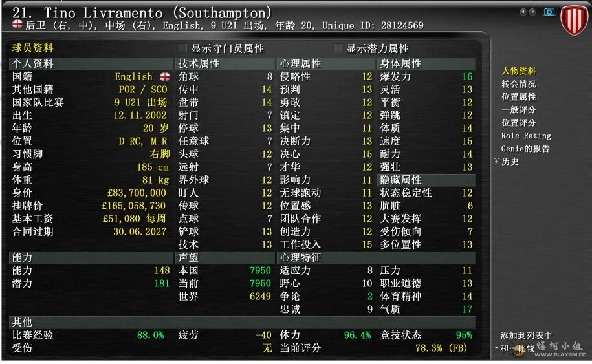Image resolution: width=592 pixels, height=364 pixels.
Task: Click other nationality value POR / SCO
Action: [143, 89]
